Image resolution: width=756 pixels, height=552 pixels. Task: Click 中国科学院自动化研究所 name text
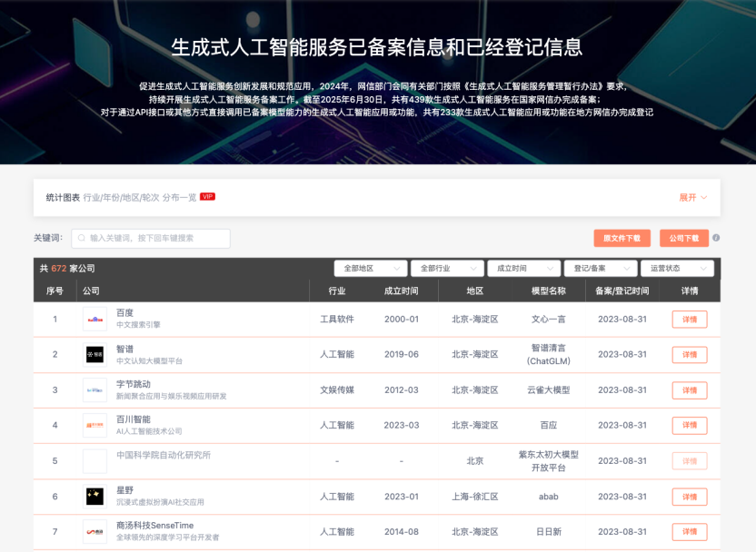[164, 455]
